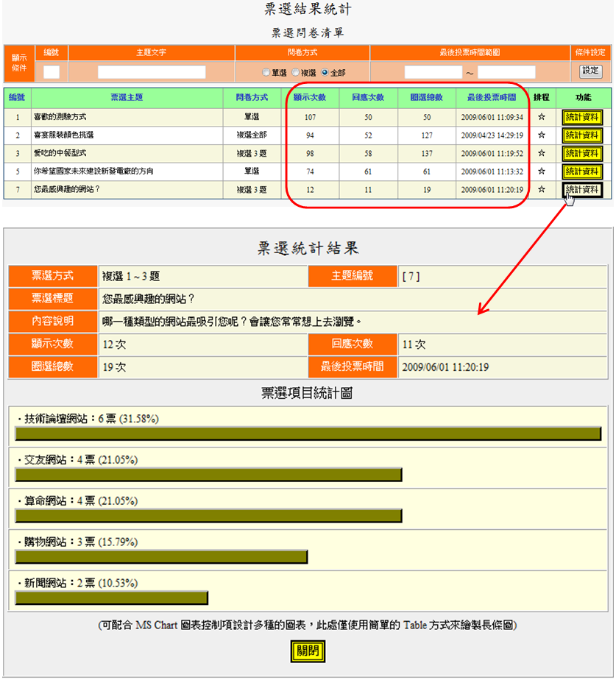Click the [ 7 ] topic number value

click(x=411, y=276)
